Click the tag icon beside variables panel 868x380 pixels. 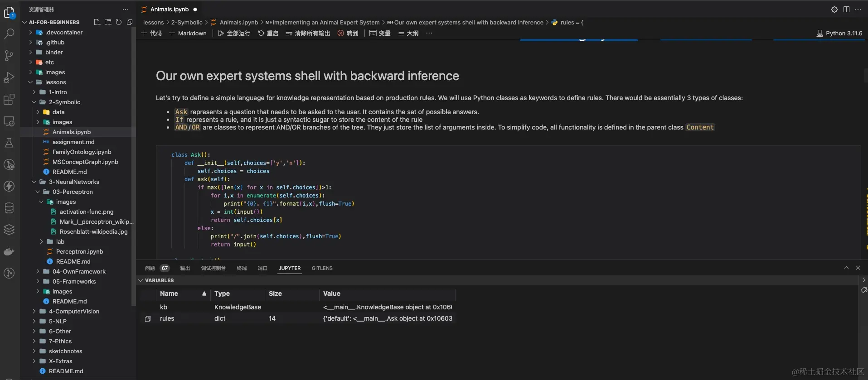pos(864,290)
